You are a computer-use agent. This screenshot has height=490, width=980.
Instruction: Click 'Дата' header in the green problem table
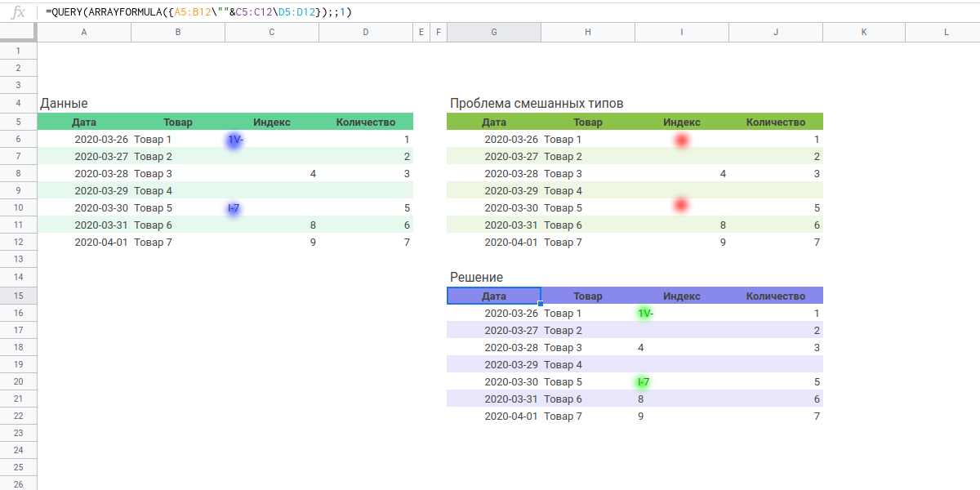(x=494, y=122)
